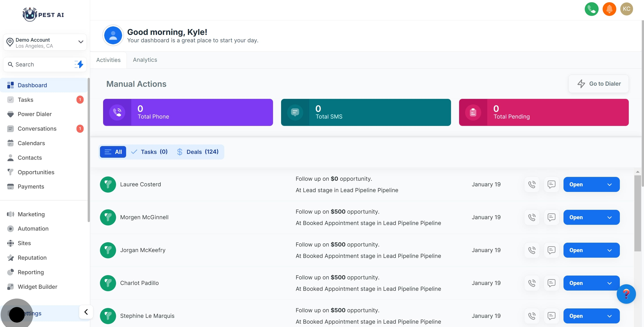Expand the Demo Account location dropdown
The image size is (644, 327).
click(80, 42)
